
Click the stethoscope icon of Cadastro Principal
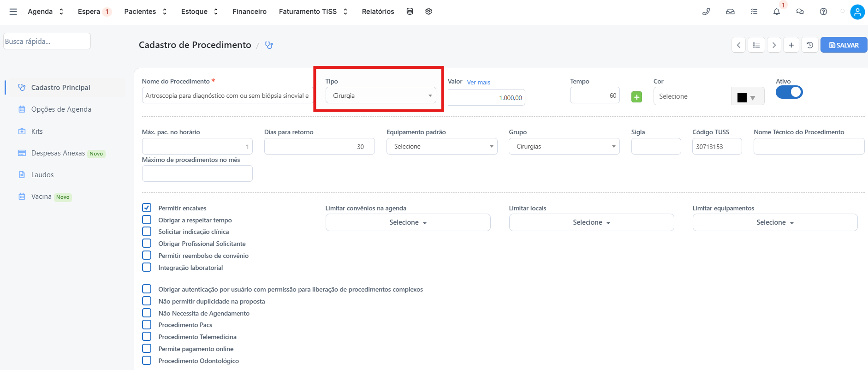[x=22, y=87]
